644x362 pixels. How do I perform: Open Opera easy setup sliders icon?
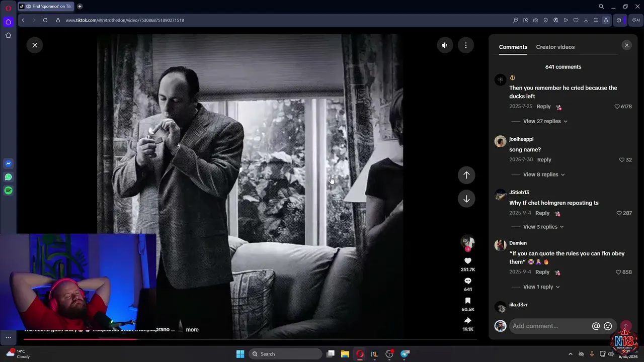tap(596, 20)
